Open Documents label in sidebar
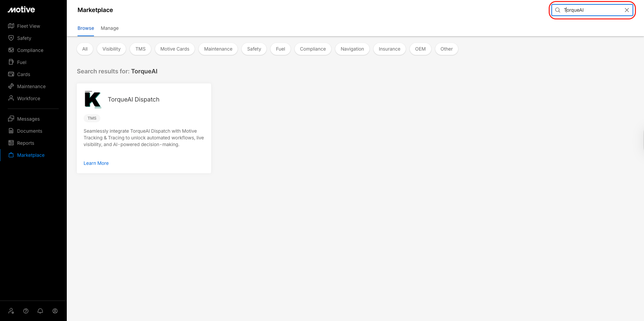The width and height of the screenshot is (644, 321). coord(30,131)
